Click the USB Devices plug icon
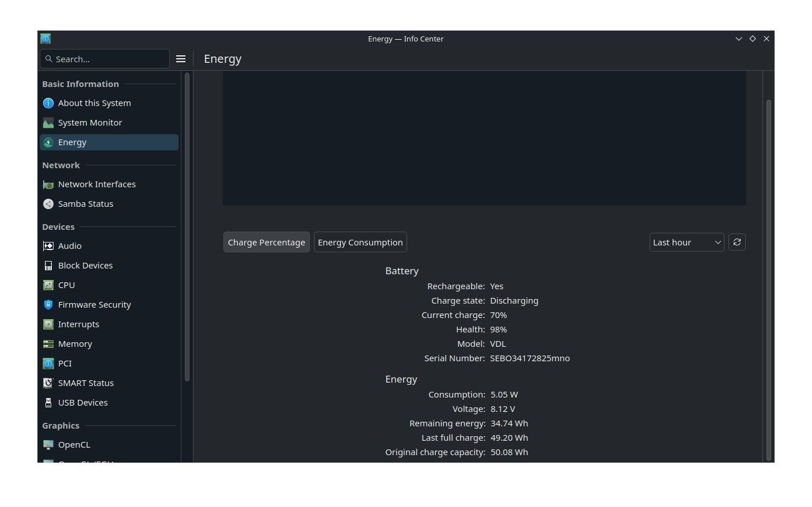The width and height of the screenshot is (812, 507). click(x=48, y=403)
